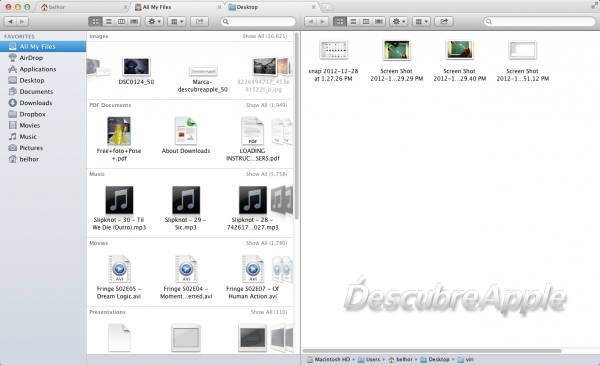The width and height of the screenshot is (600, 365).
Task: Show all Movies
Action: tap(266, 243)
